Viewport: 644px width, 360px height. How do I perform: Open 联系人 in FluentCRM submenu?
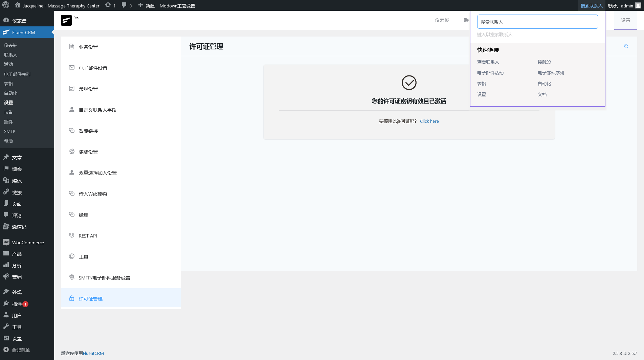10,55
